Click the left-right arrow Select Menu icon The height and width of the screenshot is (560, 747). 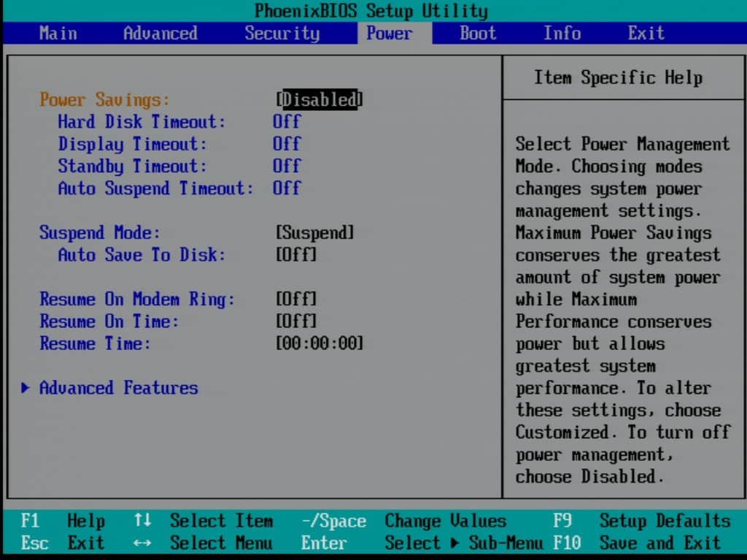[142, 542]
